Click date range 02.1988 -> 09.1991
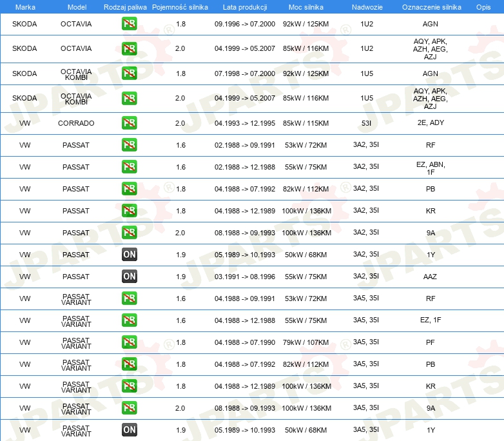Viewport: 504px width, 441px height. (x=245, y=145)
